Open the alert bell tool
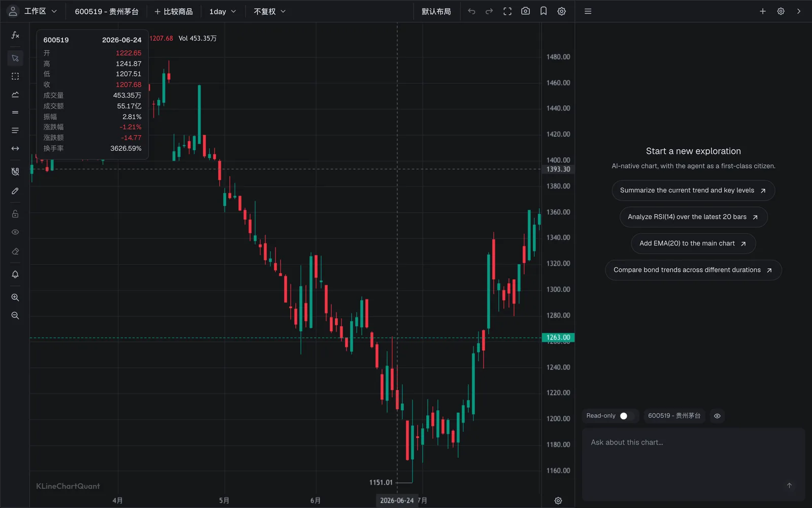Image resolution: width=812 pixels, height=508 pixels. [x=15, y=274]
